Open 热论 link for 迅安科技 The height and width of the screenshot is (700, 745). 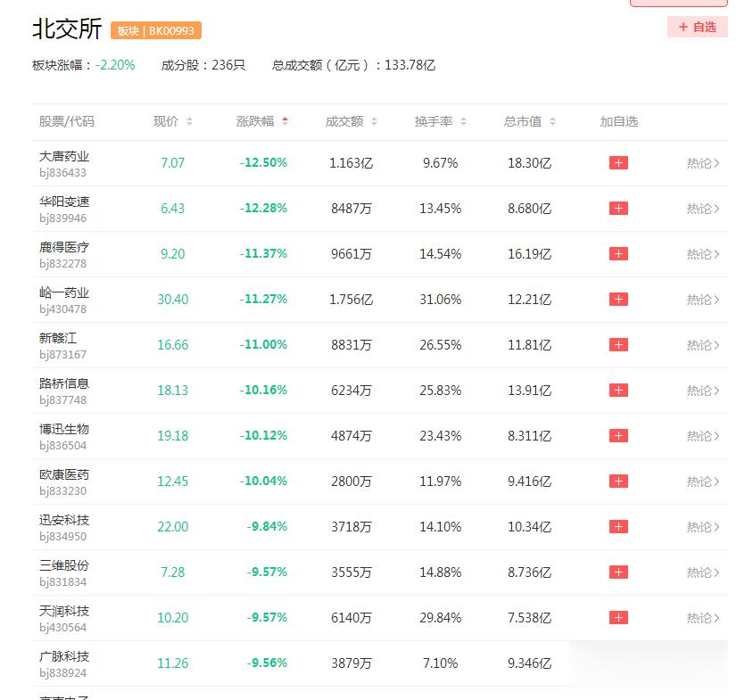(703, 527)
